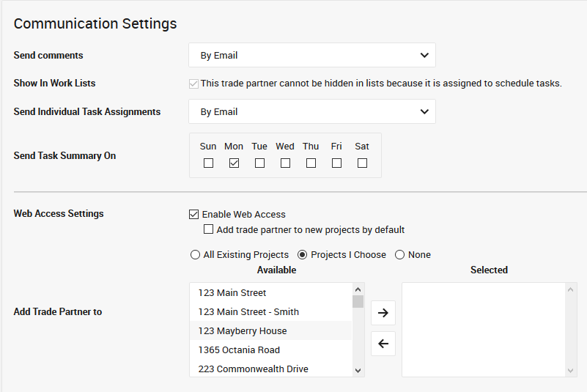This screenshot has width=587, height=392.
Task: Click the left arrow to remove project
Action: [x=383, y=343]
